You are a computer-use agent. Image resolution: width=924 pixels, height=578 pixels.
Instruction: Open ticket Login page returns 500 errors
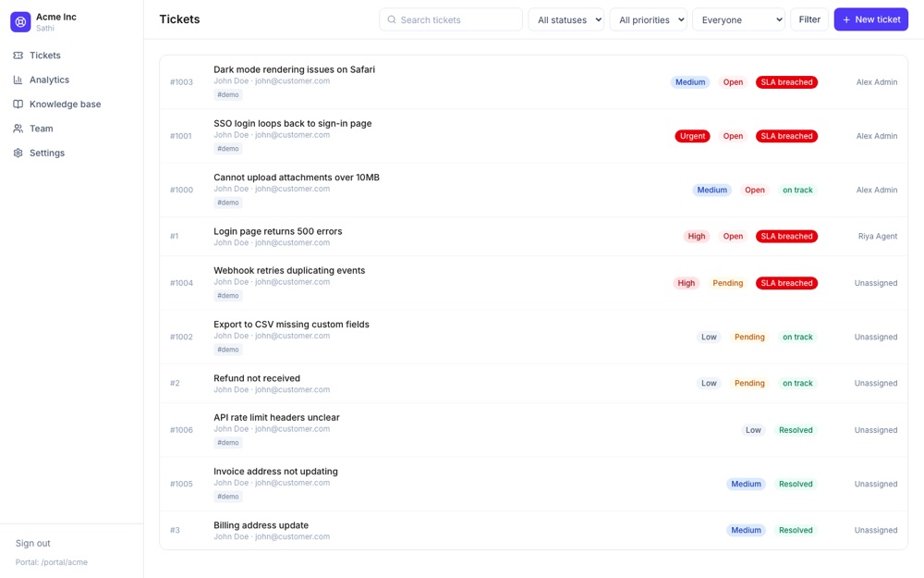tap(277, 231)
